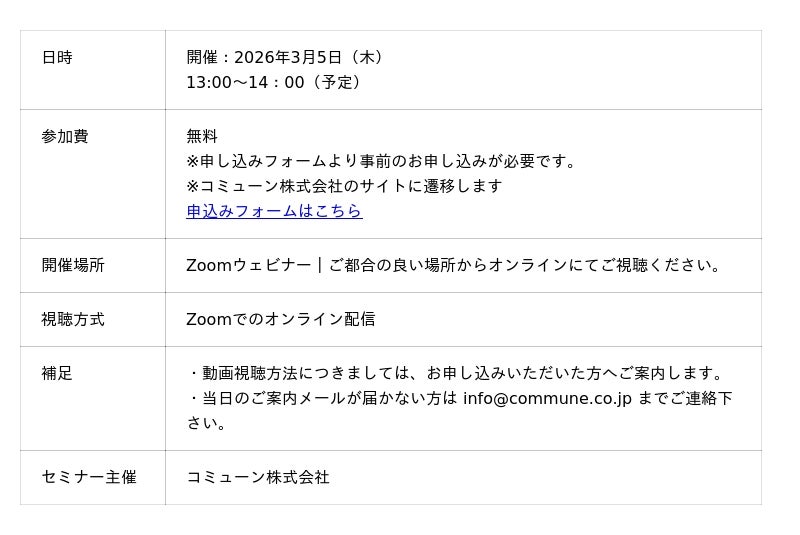800x535 pixels.
Task: Open the 申込みフォームはこちら link
Action: [x=274, y=211]
